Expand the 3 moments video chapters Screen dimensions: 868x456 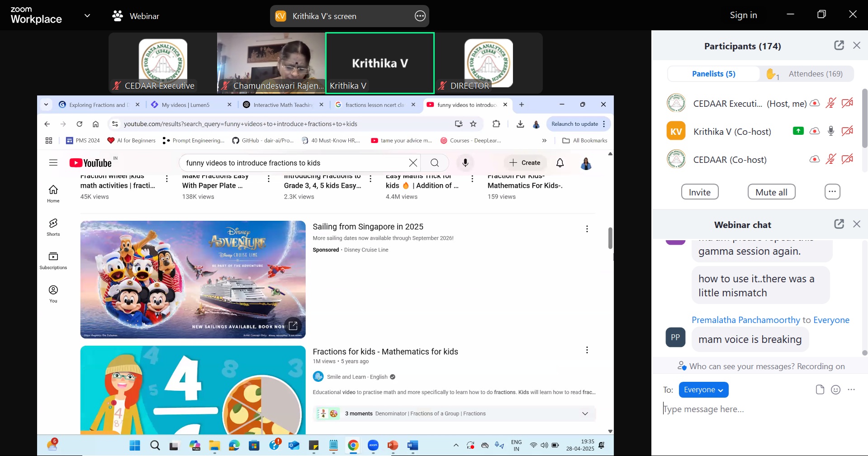tap(585, 413)
